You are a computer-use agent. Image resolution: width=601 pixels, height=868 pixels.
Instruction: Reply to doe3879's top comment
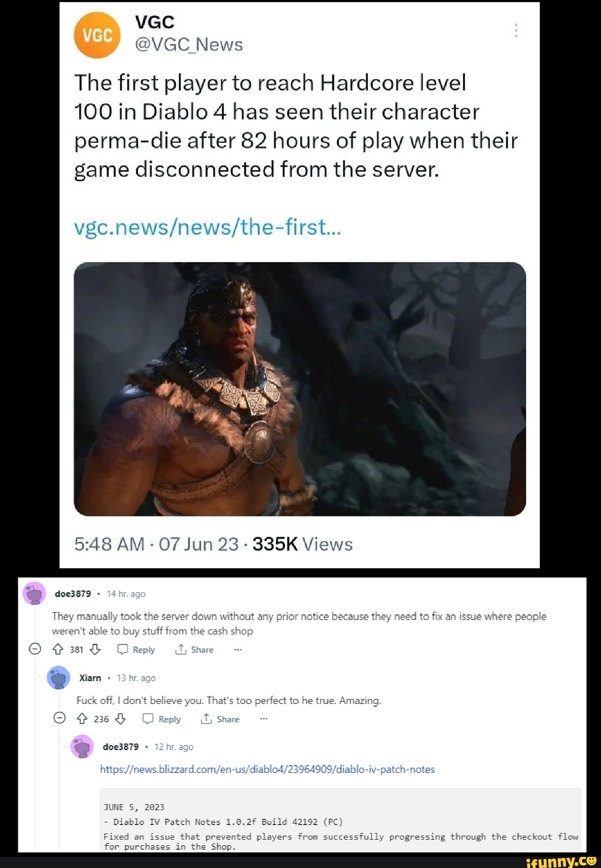(x=136, y=649)
